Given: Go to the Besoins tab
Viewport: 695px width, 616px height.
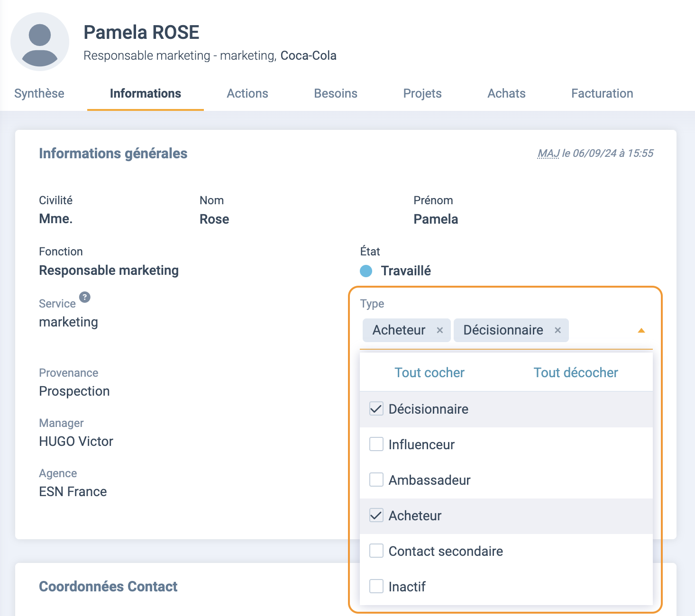Looking at the screenshot, I should click(x=336, y=93).
